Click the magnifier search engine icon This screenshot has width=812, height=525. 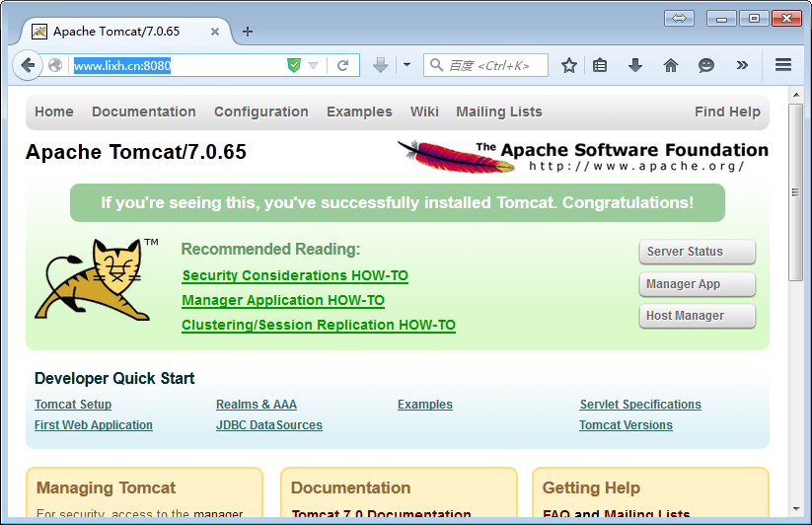click(436, 65)
